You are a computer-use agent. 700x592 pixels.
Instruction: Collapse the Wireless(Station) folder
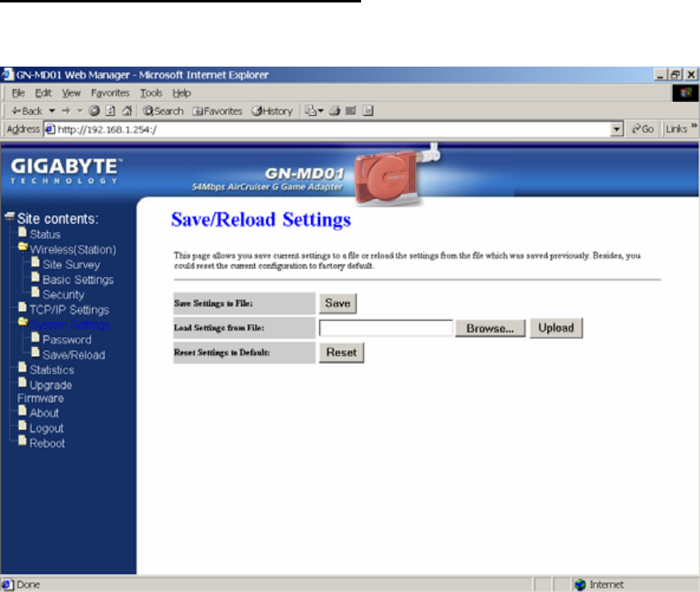click(x=23, y=247)
